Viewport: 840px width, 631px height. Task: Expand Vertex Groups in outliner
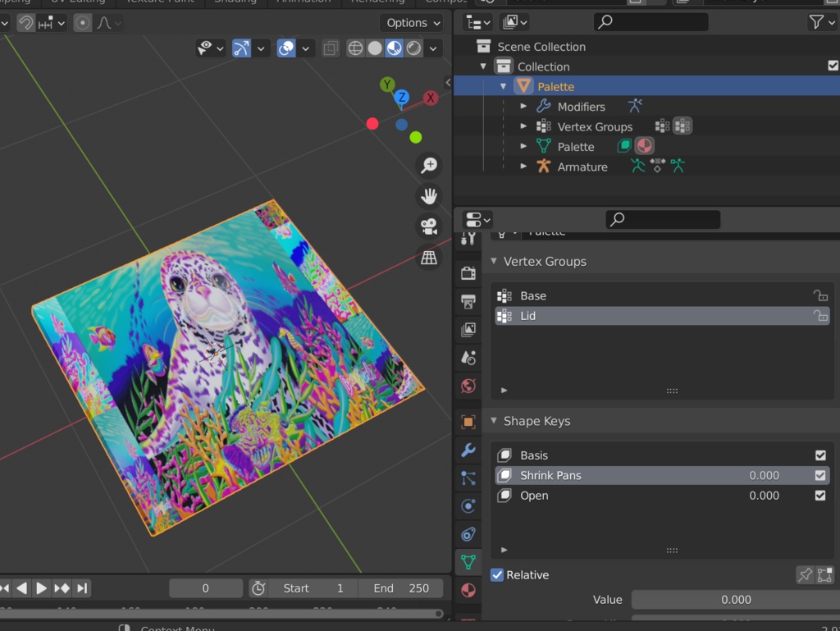click(x=523, y=126)
